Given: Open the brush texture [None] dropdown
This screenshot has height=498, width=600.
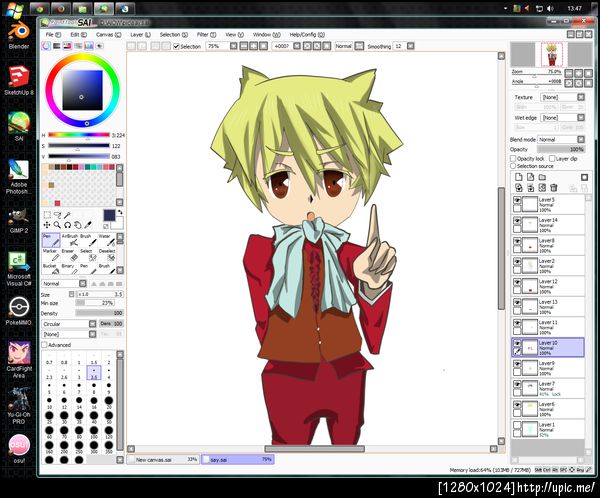Looking at the screenshot, I should [69, 334].
